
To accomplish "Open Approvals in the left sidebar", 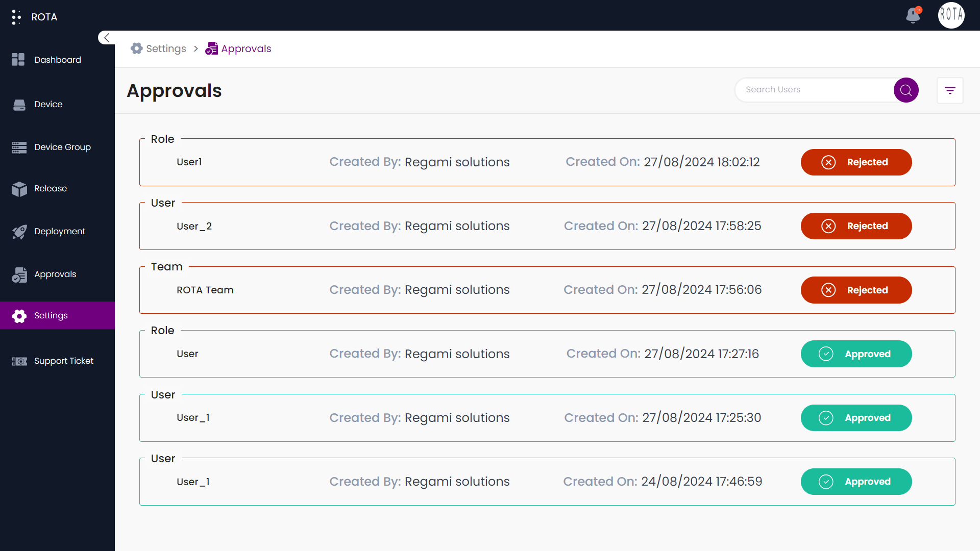I will (55, 274).
